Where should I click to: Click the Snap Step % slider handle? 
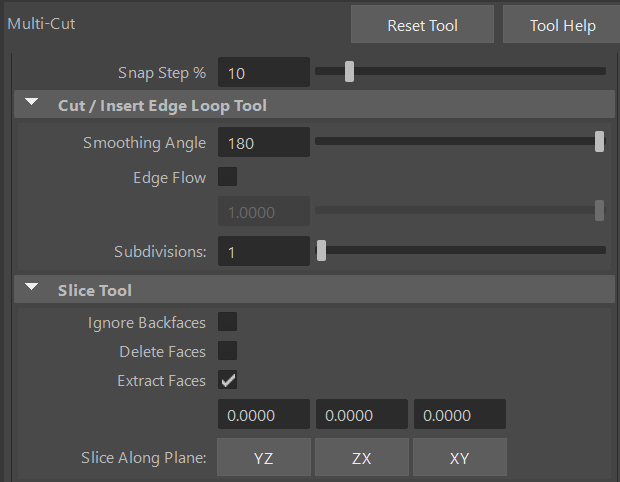349,72
